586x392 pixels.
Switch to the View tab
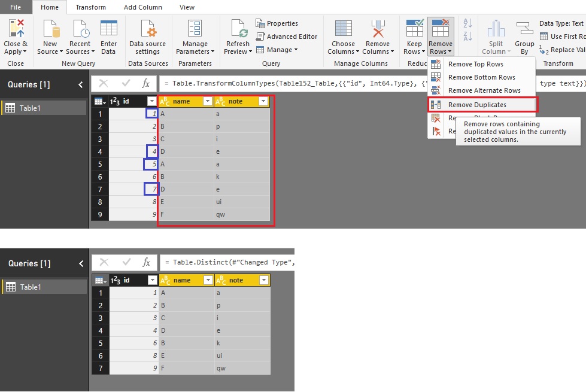187,7
